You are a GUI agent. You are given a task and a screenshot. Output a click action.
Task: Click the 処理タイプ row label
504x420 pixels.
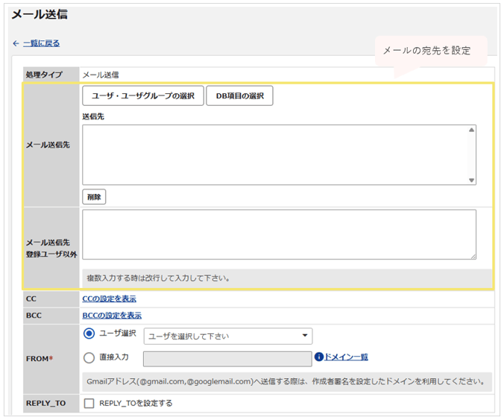point(44,75)
